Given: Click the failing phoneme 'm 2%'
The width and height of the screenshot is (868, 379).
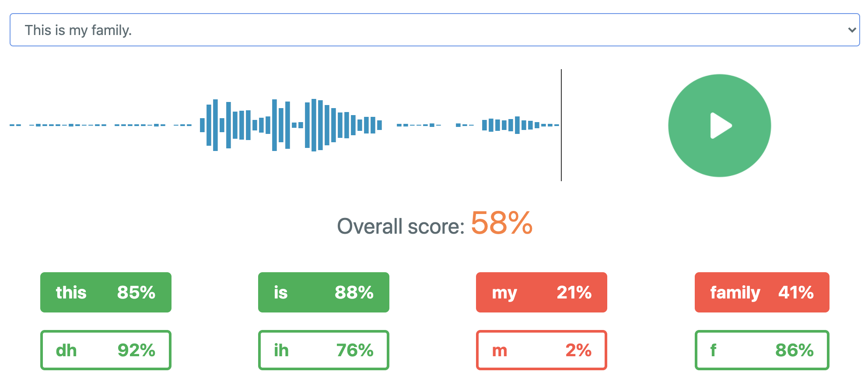Looking at the screenshot, I should tap(541, 350).
